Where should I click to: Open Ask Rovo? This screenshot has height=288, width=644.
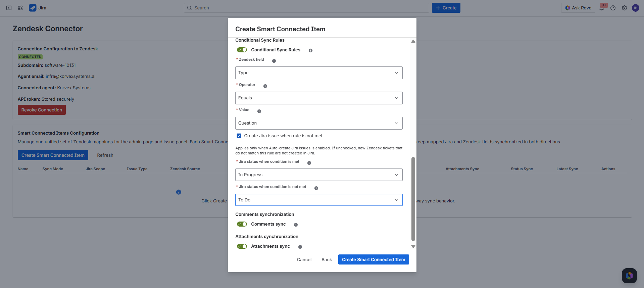click(x=578, y=8)
